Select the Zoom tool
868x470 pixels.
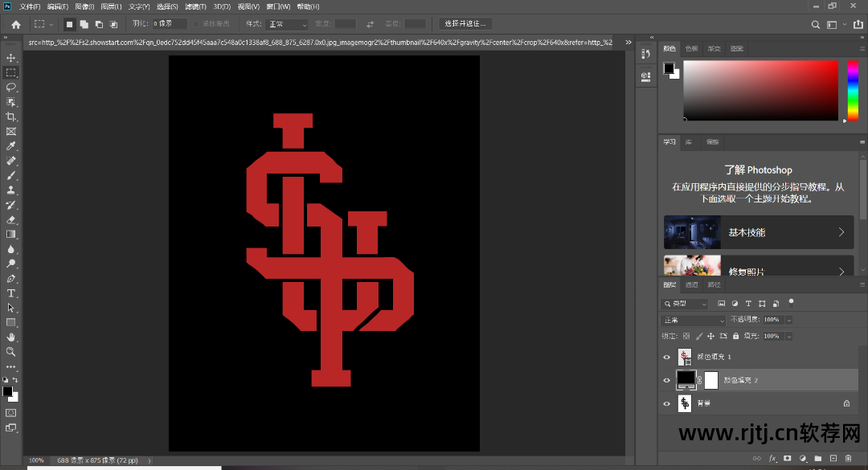click(10, 352)
